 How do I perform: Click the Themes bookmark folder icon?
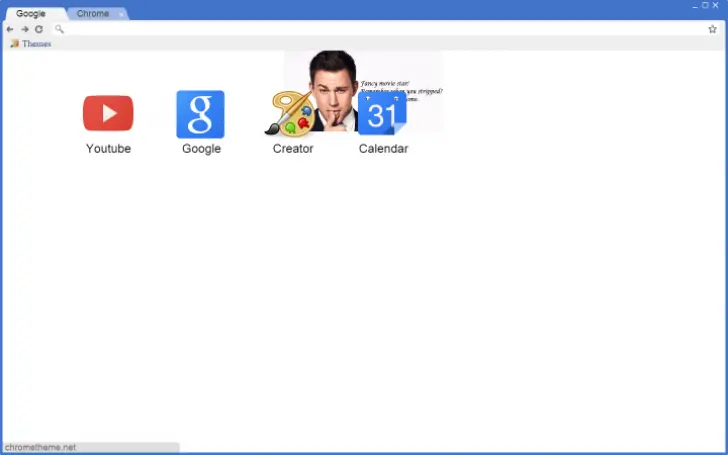click(14, 44)
